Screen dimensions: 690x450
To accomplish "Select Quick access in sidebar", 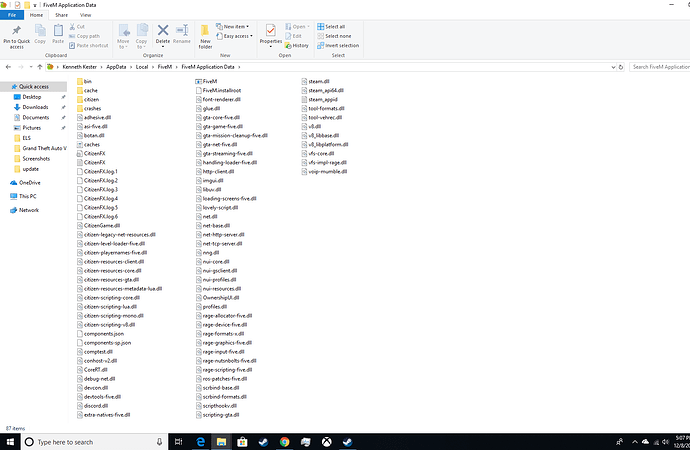I will click(x=33, y=87).
